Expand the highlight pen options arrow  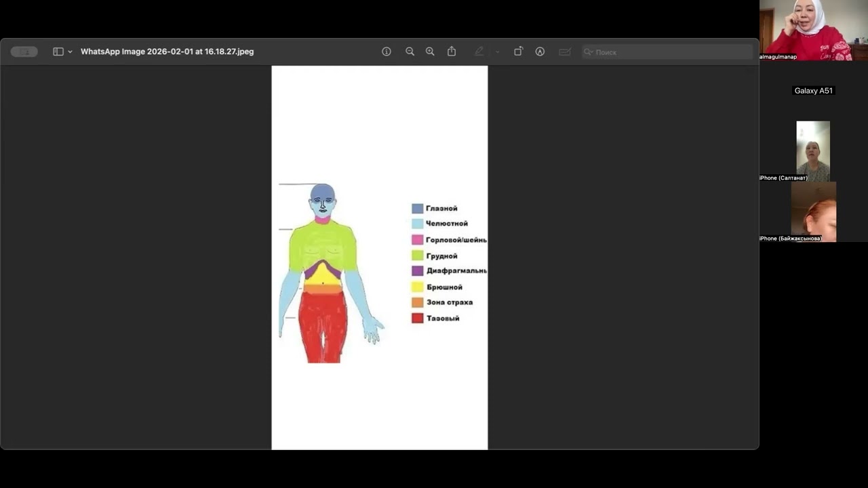click(x=497, y=52)
